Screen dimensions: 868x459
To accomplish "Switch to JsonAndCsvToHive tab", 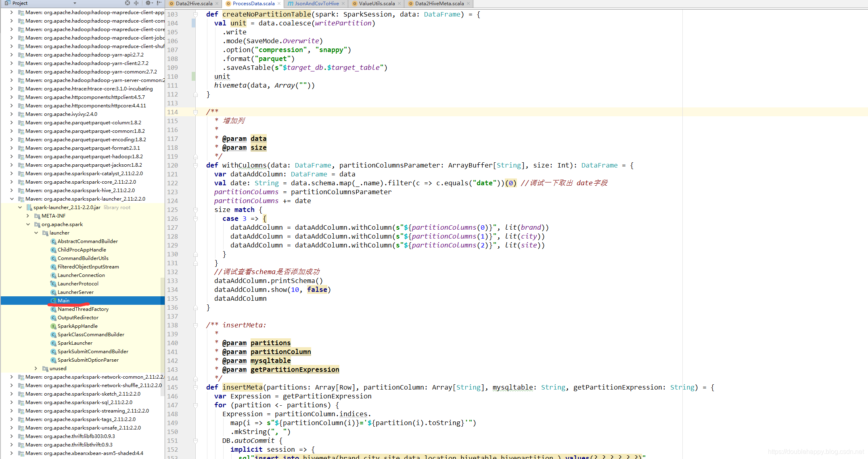I will (316, 4).
